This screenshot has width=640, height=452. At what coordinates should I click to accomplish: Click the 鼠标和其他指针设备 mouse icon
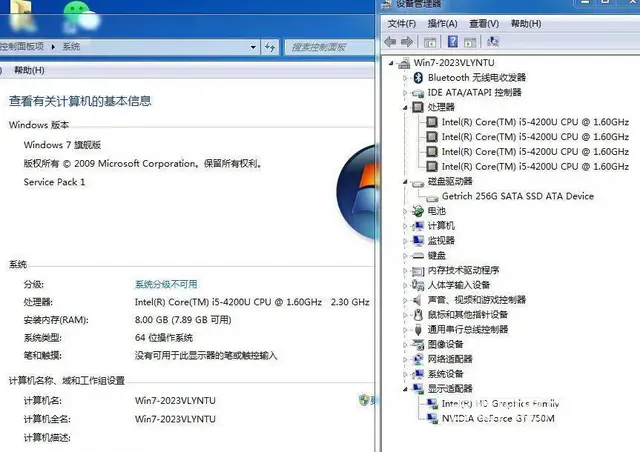pos(418,314)
